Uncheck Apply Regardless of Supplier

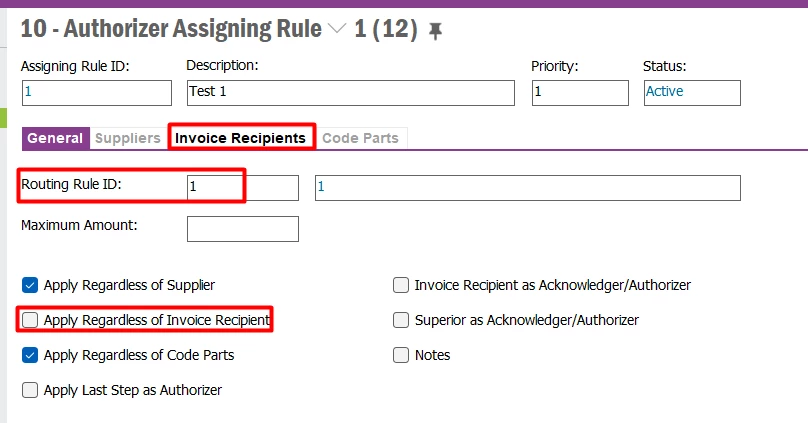[30, 285]
